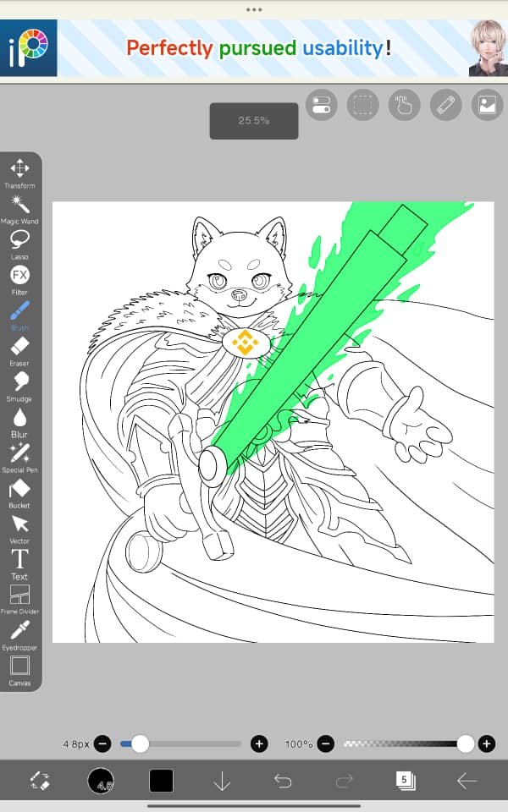This screenshot has height=812, width=508.
Task: Open brush settings preview circle
Action: (101, 781)
